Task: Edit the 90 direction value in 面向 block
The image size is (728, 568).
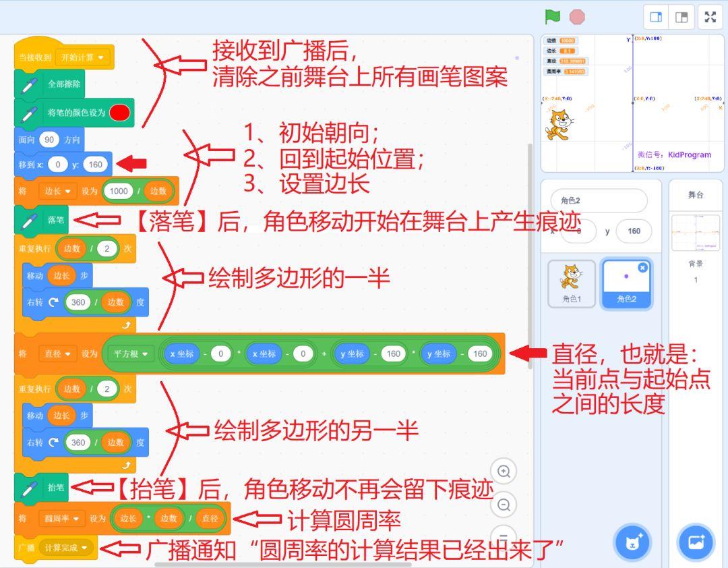Action: tap(49, 140)
